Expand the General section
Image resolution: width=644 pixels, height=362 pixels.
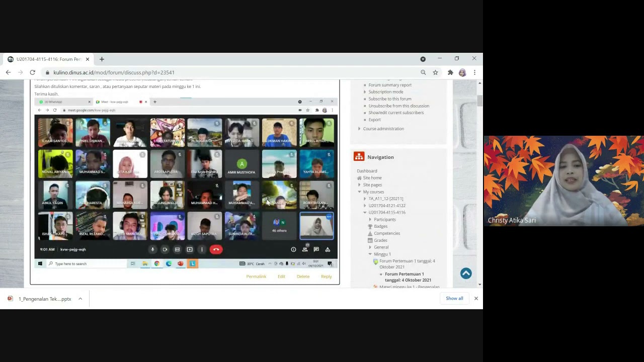(x=370, y=247)
